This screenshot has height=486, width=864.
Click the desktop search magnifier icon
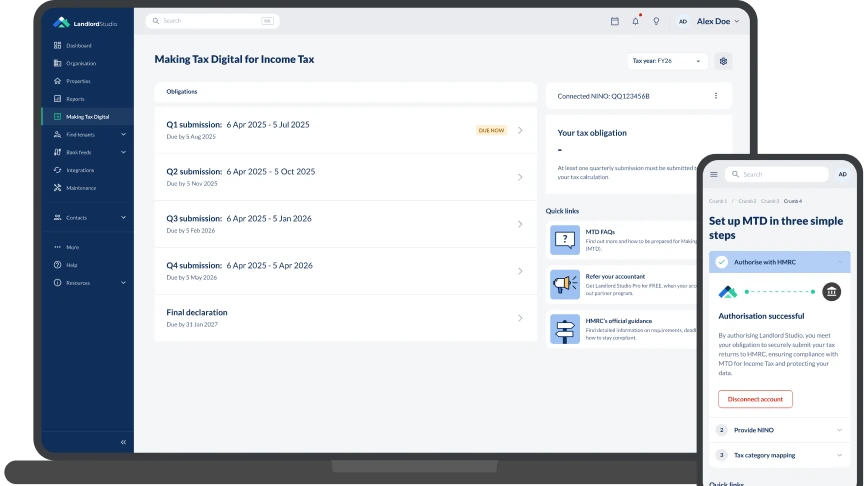click(x=156, y=21)
